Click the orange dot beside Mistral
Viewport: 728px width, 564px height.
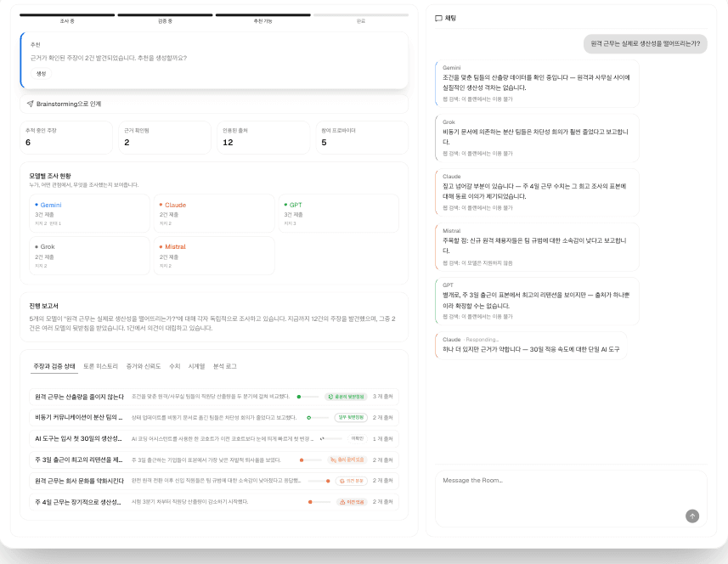(161, 247)
